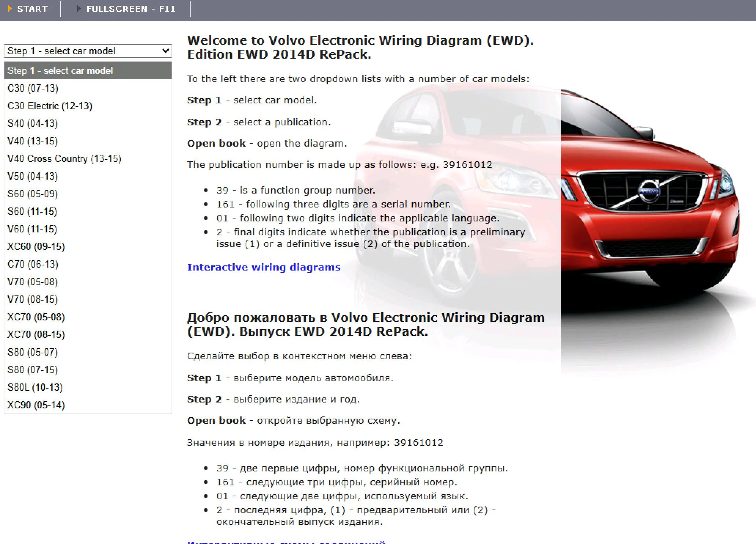Select V70 (08-15) model
This screenshot has height=544, width=756.
coord(33,299)
